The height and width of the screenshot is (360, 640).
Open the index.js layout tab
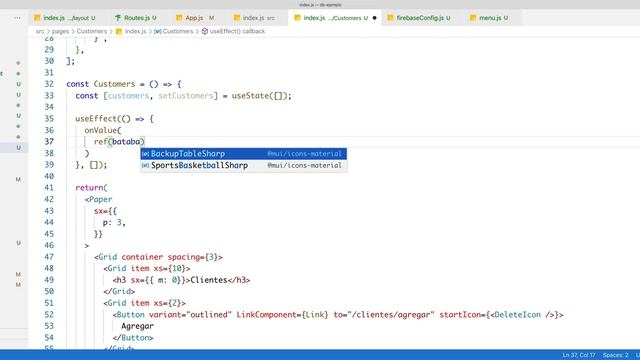[65, 18]
